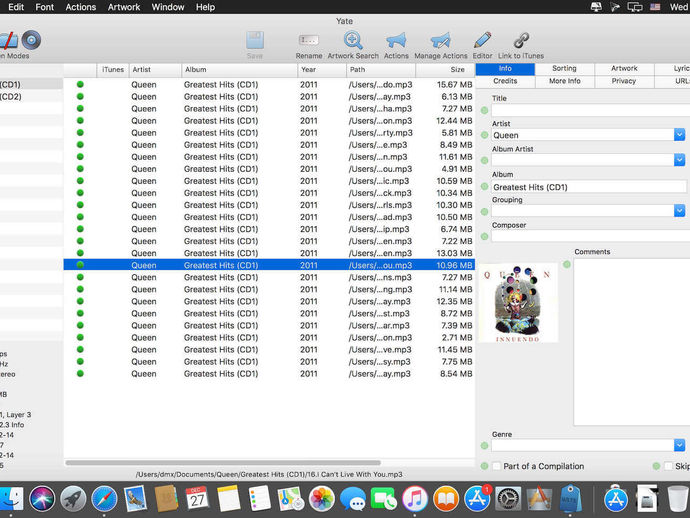Toggle green indicator beside Album field
Image resolution: width=690 pixels, height=518 pixels.
pyautogui.click(x=484, y=187)
